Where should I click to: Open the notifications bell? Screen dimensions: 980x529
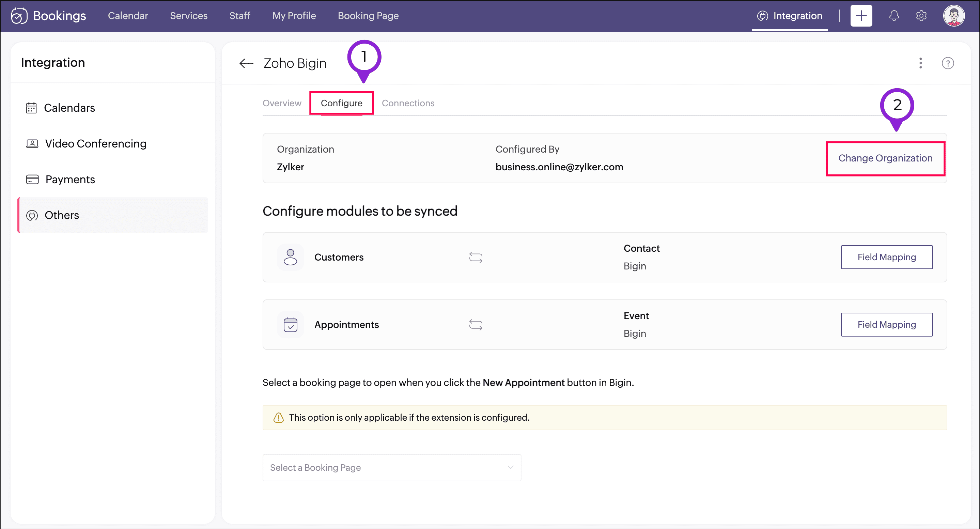pos(893,16)
